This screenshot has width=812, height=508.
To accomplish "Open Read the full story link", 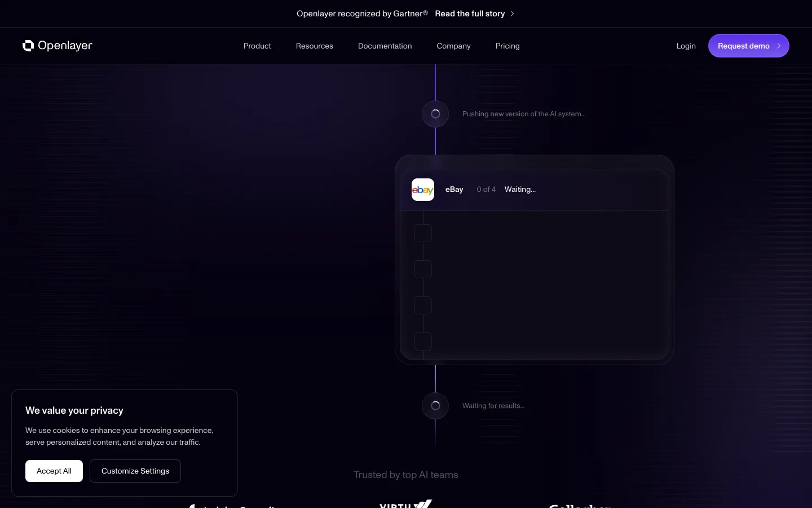I will (470, 14).
